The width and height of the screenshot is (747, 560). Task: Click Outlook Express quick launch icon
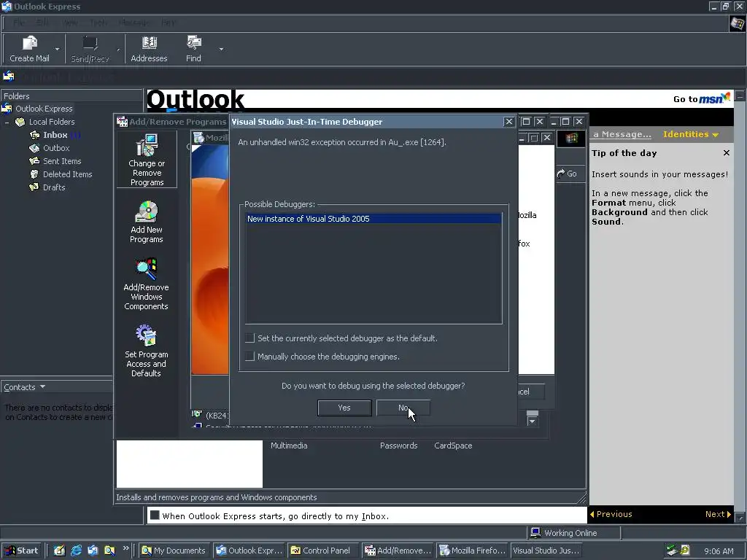point(93,551)
